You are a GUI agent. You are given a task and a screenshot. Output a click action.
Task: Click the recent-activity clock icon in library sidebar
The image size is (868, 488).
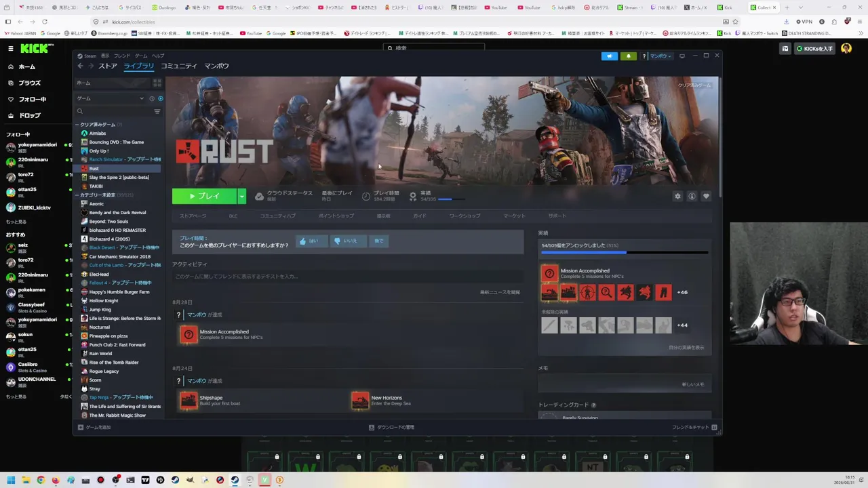click(152, 98)
